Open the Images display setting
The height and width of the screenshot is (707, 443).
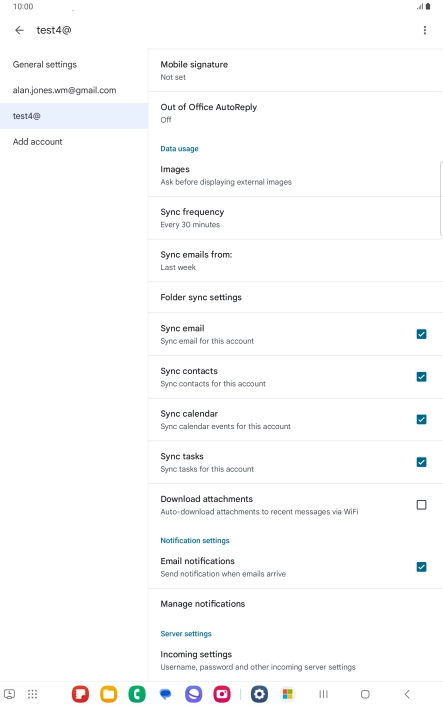(x=295, y=175)
